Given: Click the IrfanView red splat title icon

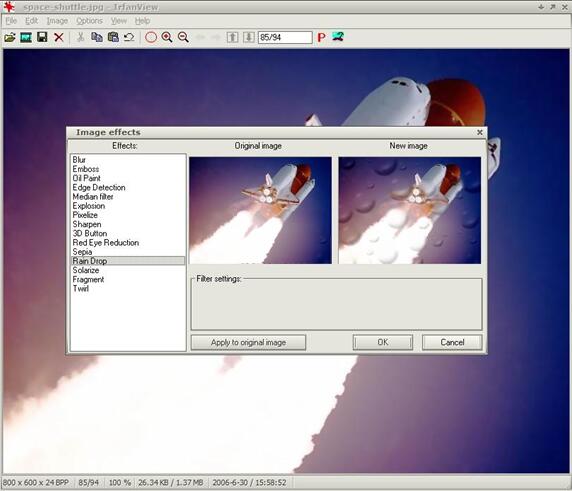Looking at the screenshot, I should click(9, 7).
